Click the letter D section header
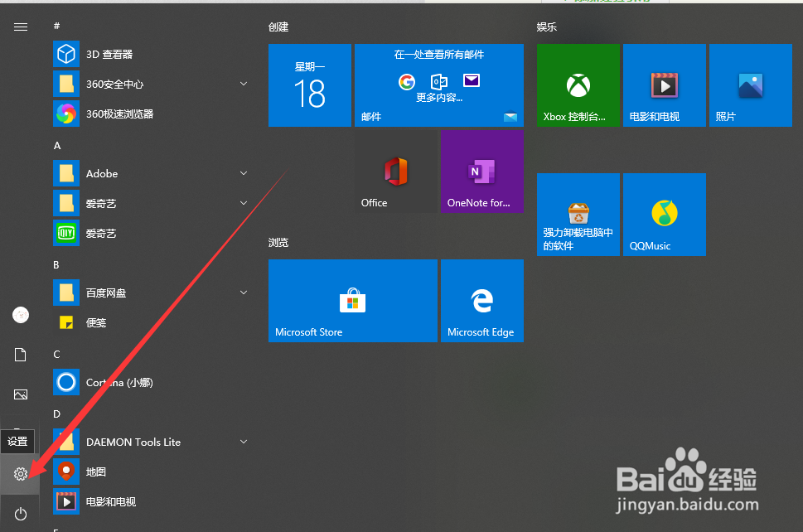 [x=57, y=414]
